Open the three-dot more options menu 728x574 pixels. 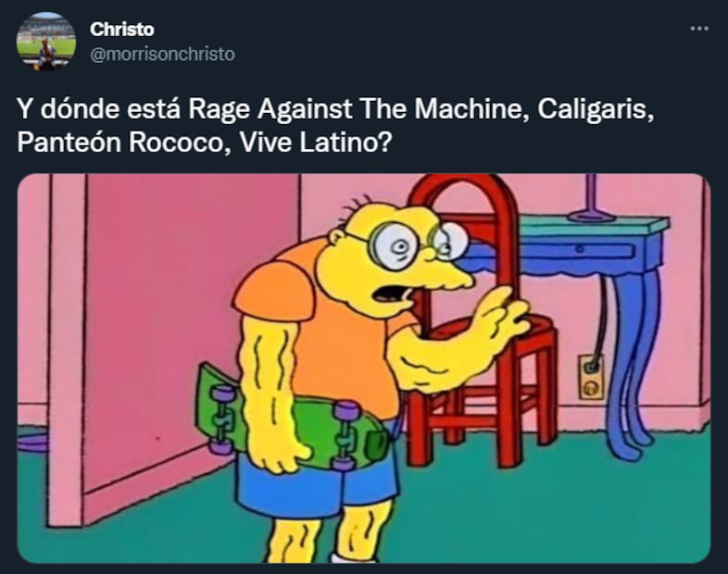(x=699, y=29)
